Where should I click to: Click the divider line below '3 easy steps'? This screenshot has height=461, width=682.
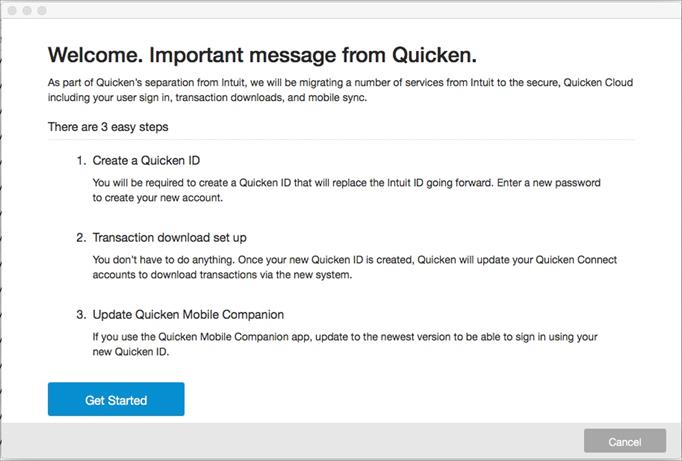341,139
